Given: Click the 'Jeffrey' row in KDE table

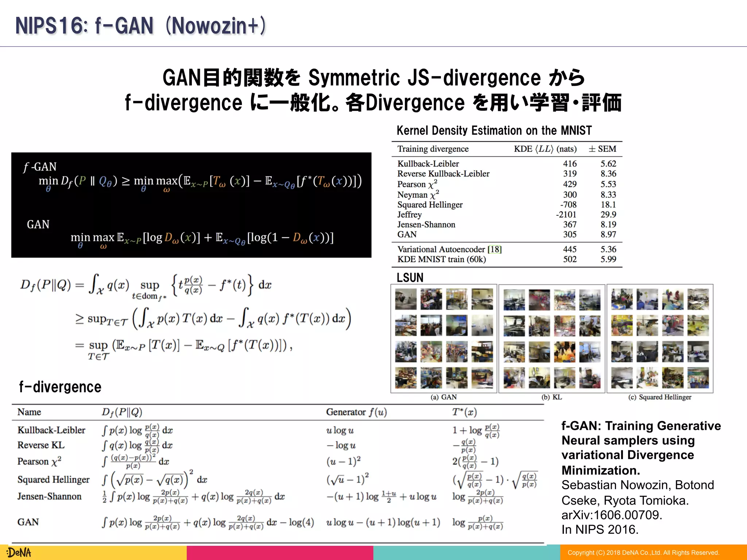Looking at the screenshot, I should (507, 215).
